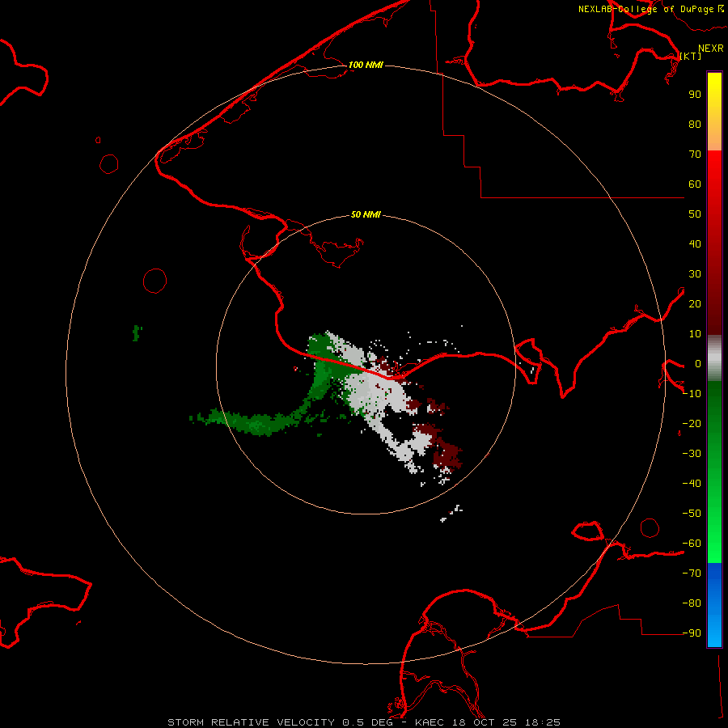Image resolution: width=728 pixels, height=728 pixels.
Task: Pick the blue segment of the color bar
Action: 714,604
